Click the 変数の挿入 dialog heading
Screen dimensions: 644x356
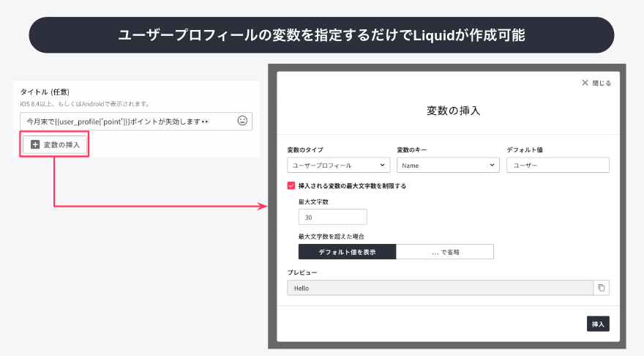[x=454, y=111]
